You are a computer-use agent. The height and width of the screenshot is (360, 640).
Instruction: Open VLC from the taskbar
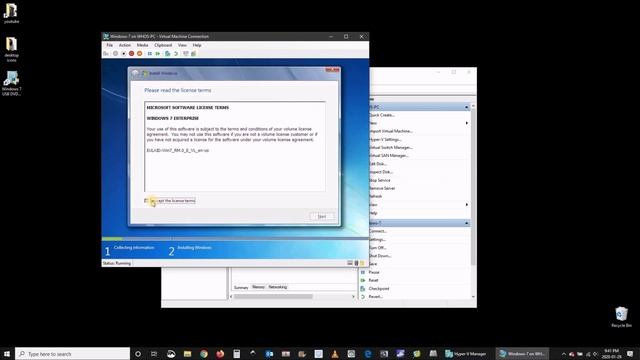tap(335, 353)
